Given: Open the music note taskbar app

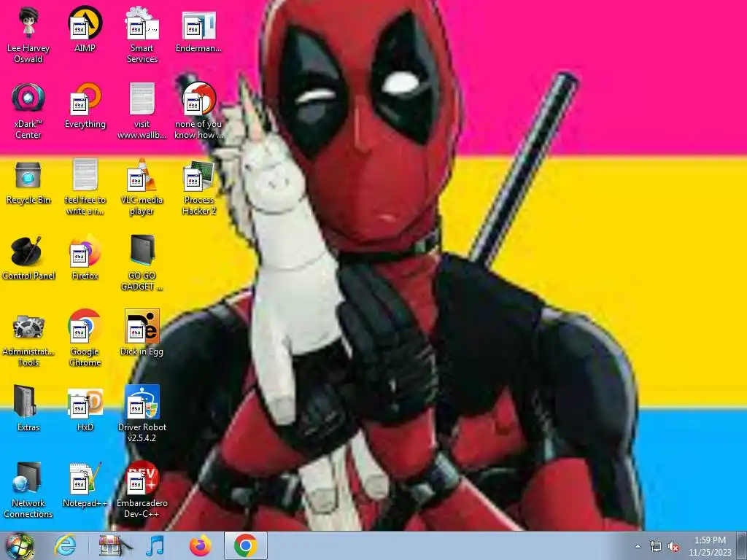Looking at the screenshot, I should pyautogui.click(x=155, y=545).
